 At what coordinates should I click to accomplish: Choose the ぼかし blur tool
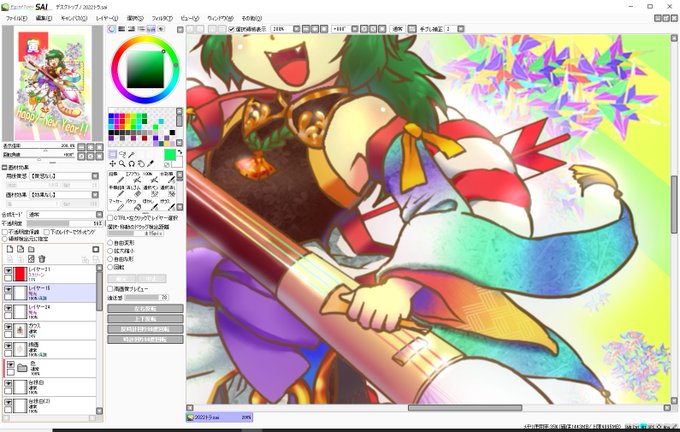coord(150,204)
